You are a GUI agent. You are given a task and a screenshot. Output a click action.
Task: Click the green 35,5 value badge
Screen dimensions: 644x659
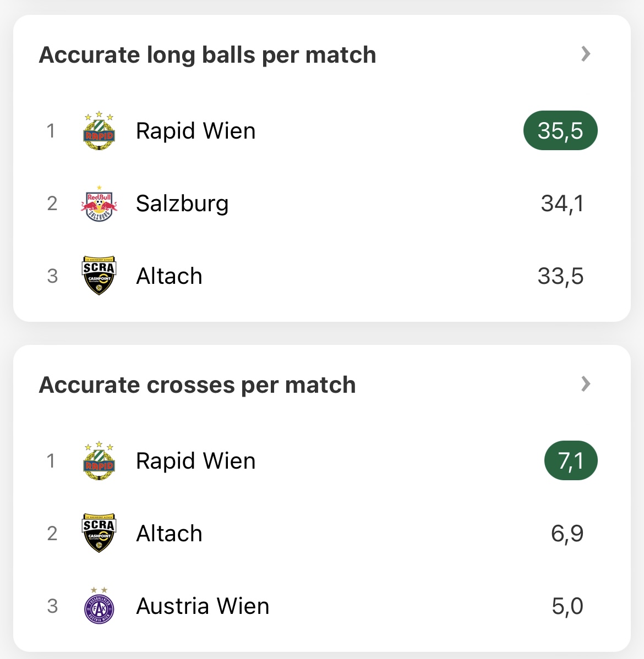click(560, 131)
